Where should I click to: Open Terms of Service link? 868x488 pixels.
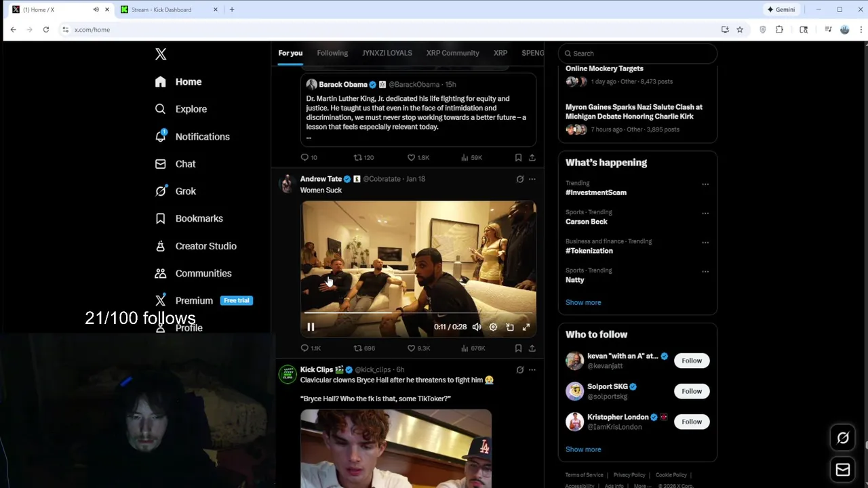pos(584,475)
